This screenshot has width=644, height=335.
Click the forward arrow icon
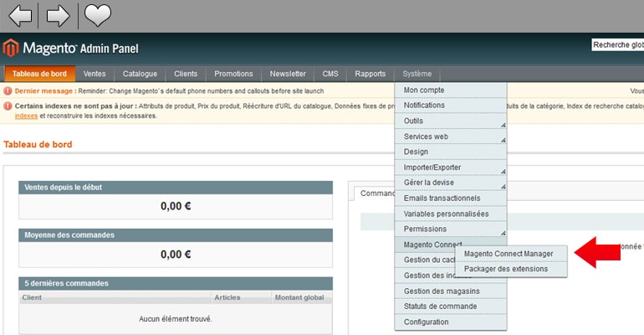click(58, 15)
